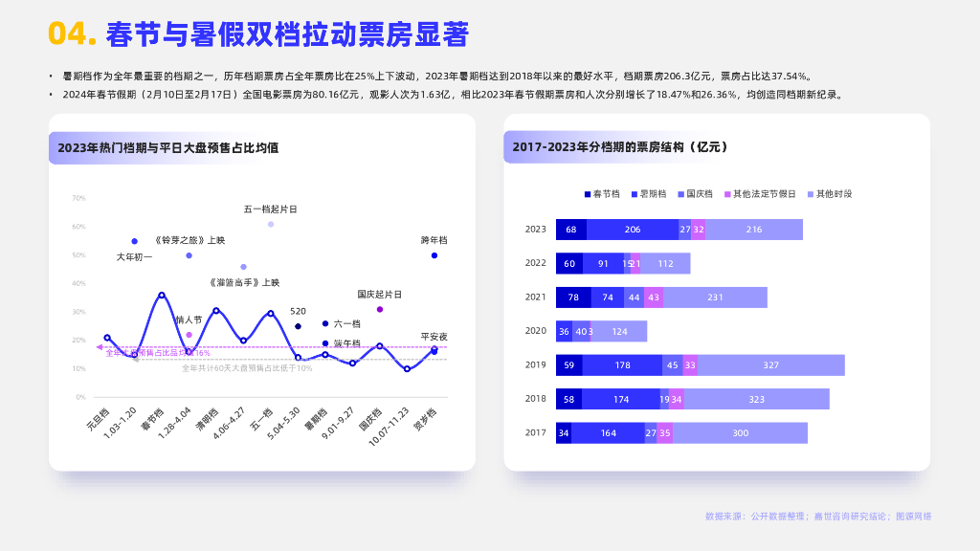Click the 216 segment in 2023 bar
Screen dimensions: 980x551
(x=754, y=230)
